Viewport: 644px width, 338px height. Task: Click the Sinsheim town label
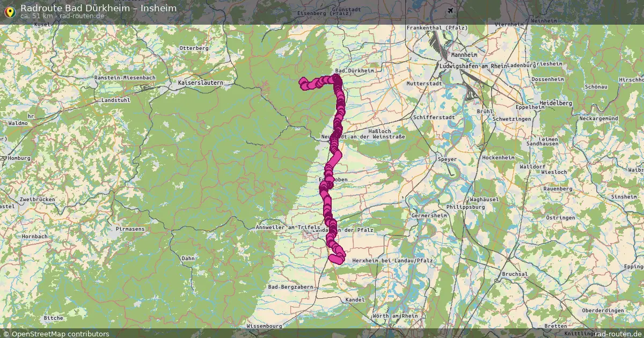click(624, 197)
